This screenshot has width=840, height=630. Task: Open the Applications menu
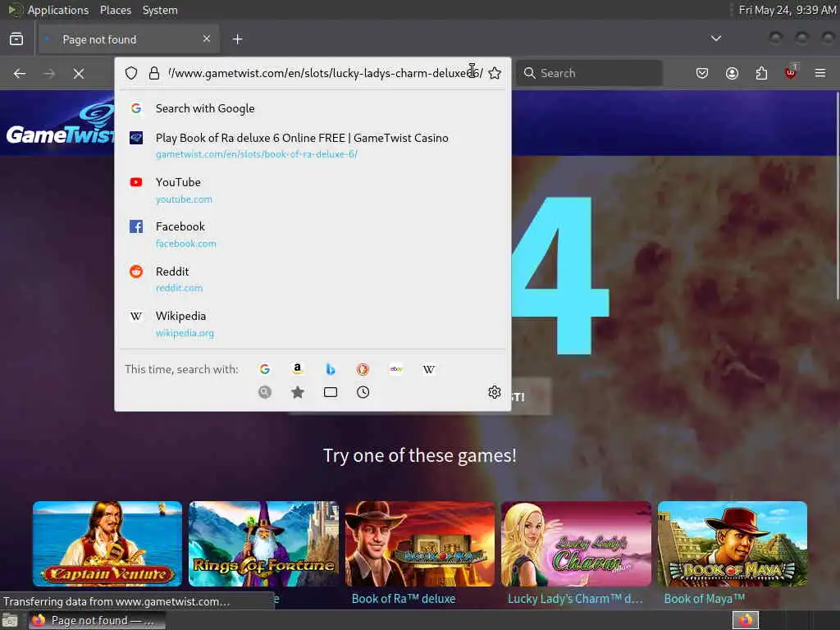(x=58, y=10)
